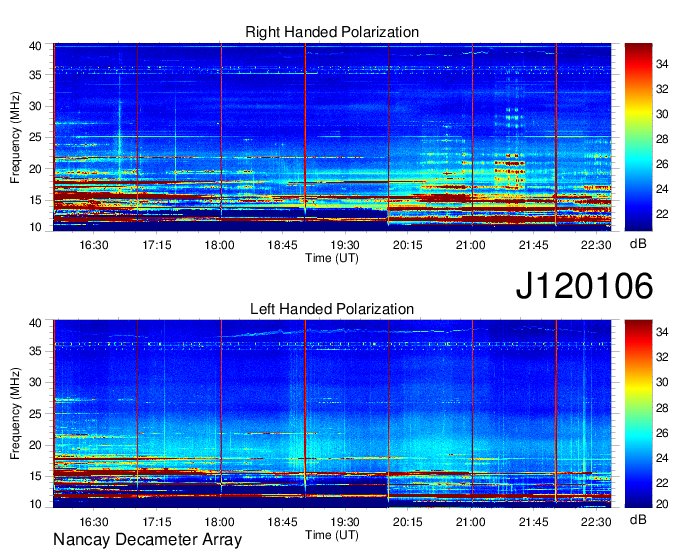Image resolution: width=680 pixels, height=552 pixels.
Task: Click the 20:15 tick label under the top plot
Action: point(408,245)
